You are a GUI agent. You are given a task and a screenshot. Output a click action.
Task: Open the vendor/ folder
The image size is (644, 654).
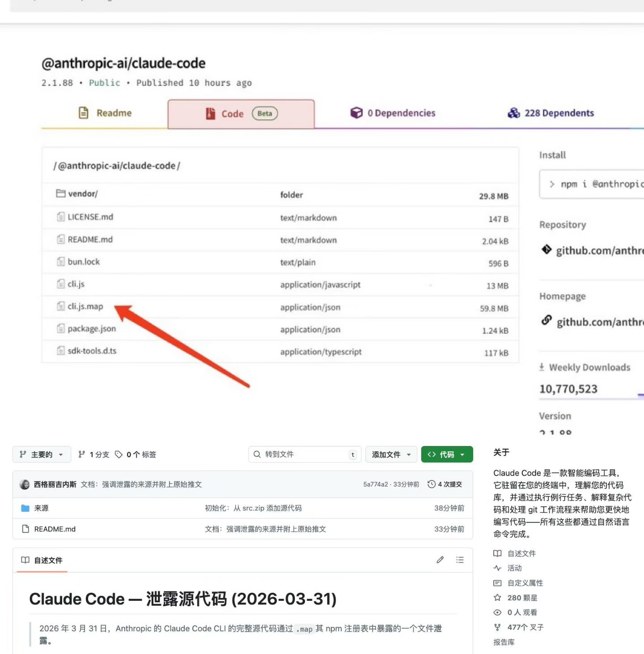[x=83, y=194]
